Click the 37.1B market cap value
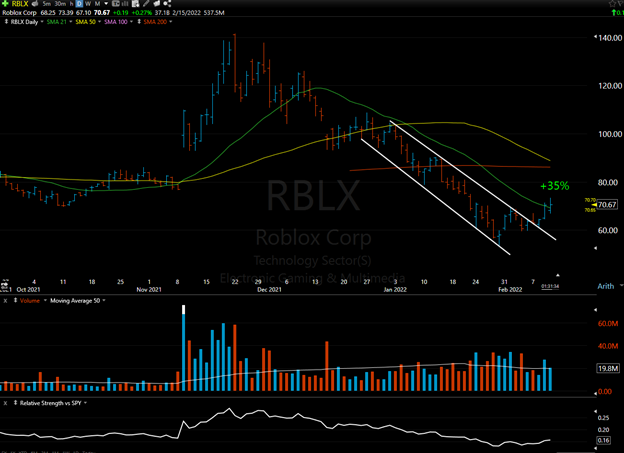Image resolution: width=624 pixels, height=453 pixels. click(x=162, y=13)
